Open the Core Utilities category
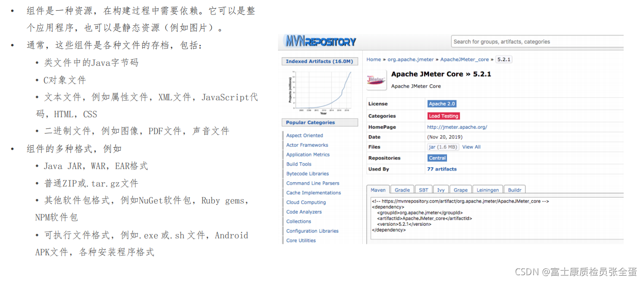The width and height of the screenshot is (644, 281). pos(301,240)
